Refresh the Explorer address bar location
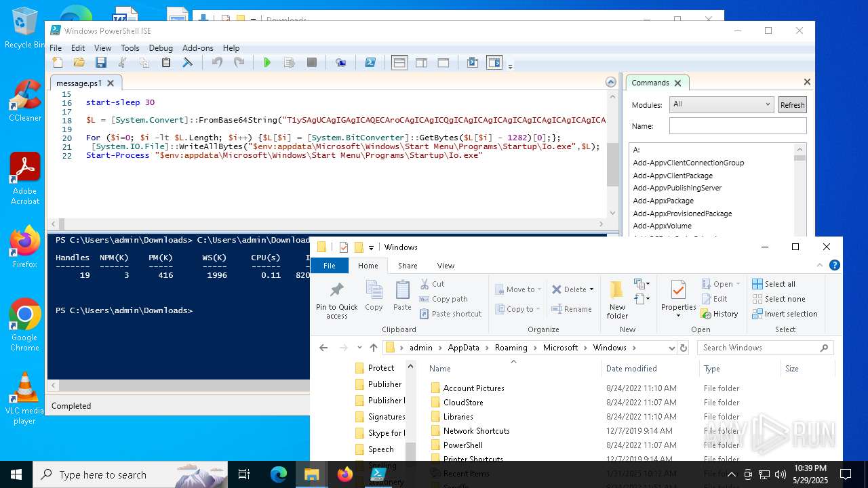Viewport: 868px width, 488px height. tap(684, 348)
